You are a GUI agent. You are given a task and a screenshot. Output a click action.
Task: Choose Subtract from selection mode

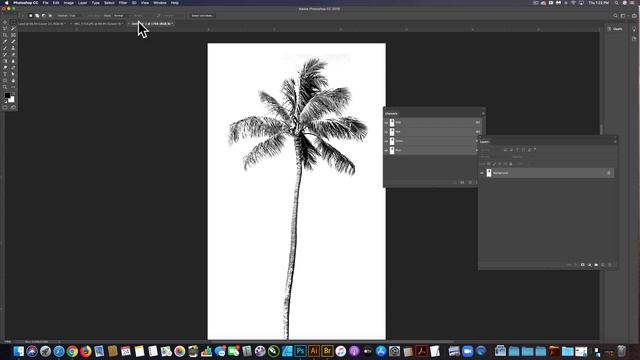(44, 16)
